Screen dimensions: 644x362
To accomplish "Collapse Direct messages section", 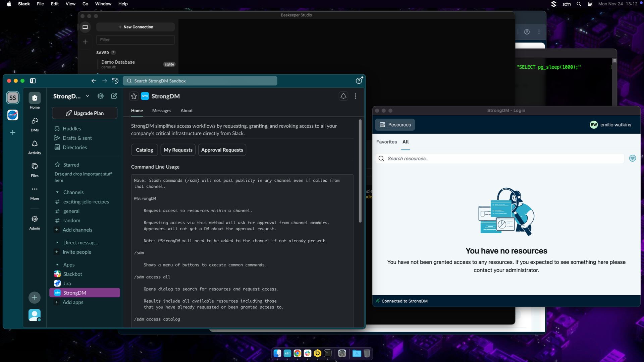I will tap(57, 243).
